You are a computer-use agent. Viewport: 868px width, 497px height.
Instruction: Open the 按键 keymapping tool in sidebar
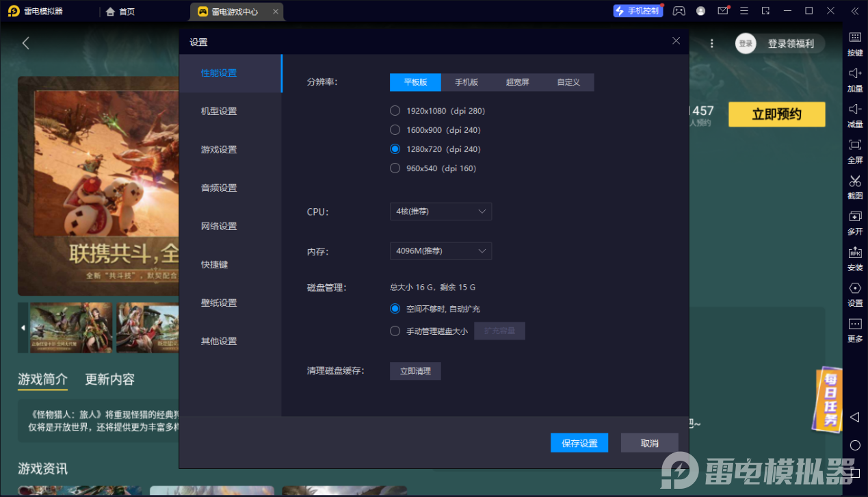pos(855,43)
